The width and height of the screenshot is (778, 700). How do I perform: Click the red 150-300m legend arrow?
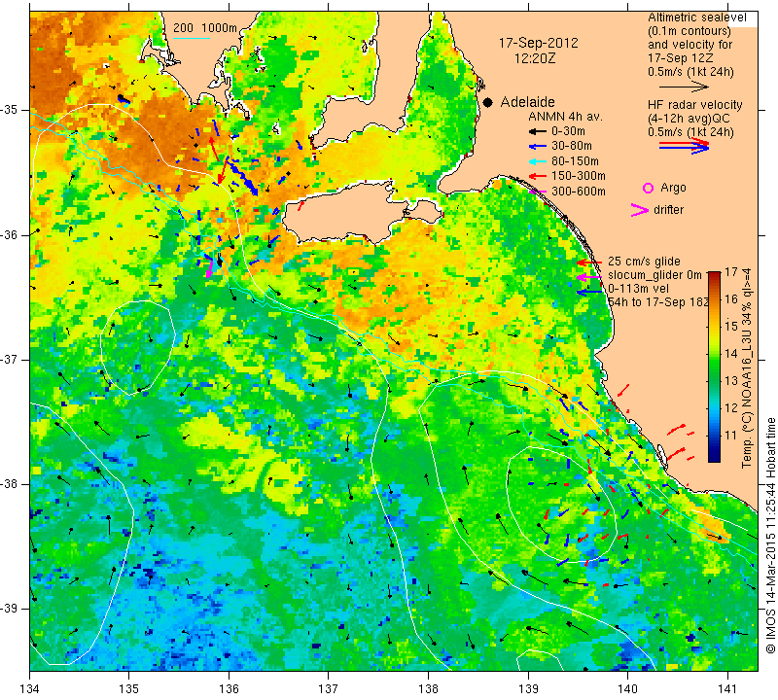(x=538, y=176)
